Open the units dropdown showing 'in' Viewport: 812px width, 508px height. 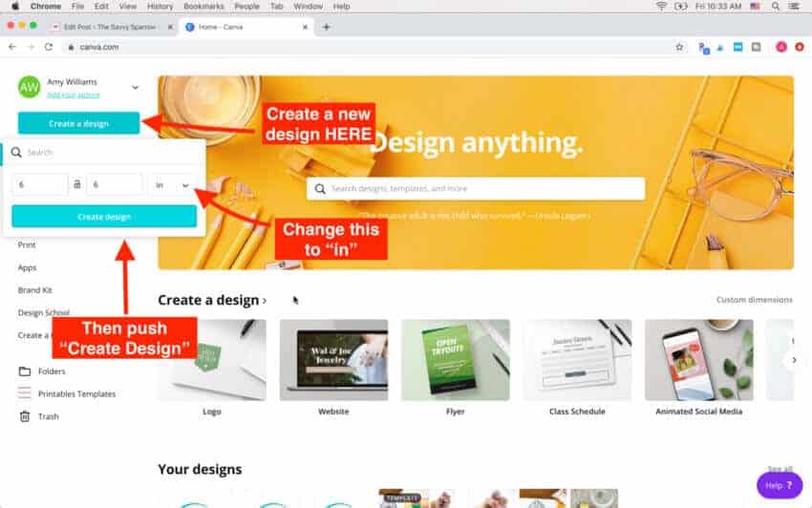pos(172,185)
